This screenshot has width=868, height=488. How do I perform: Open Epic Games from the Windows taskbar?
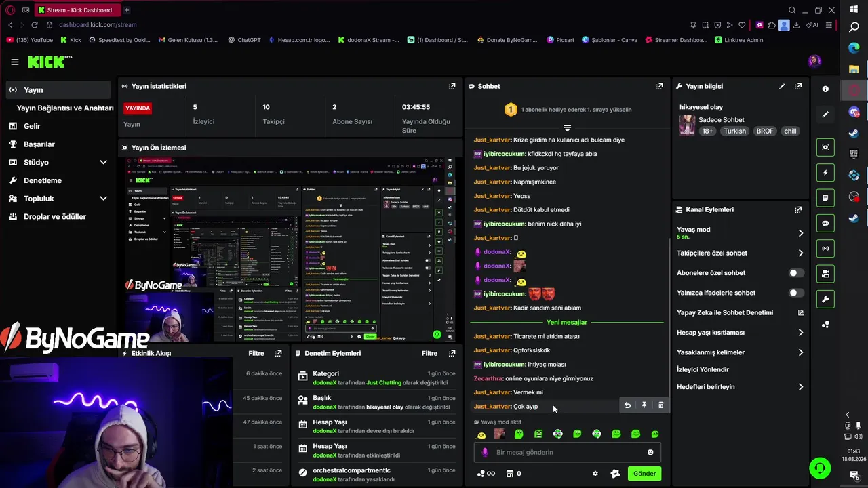854,154
